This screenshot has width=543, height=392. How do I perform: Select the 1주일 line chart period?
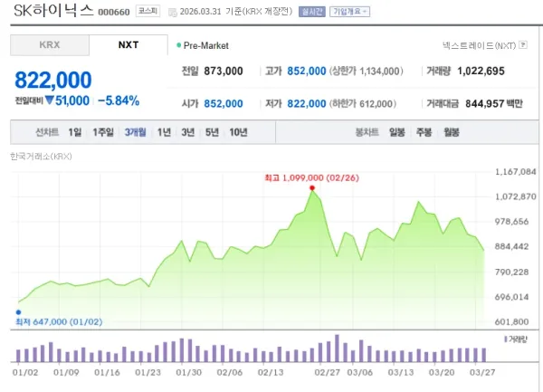103,132
